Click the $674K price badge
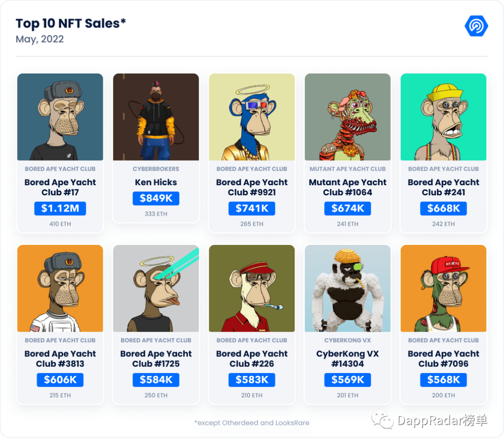The height and width of the screenshot is (444, 504). [348, 208]
